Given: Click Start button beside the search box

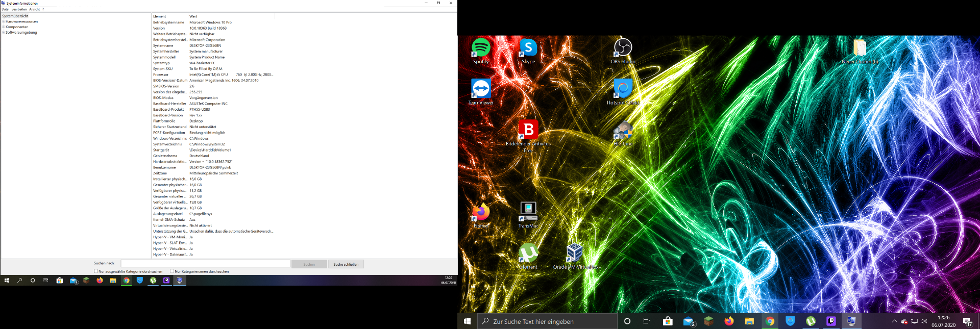Looking at the screenshot, I should coord(467,321).
